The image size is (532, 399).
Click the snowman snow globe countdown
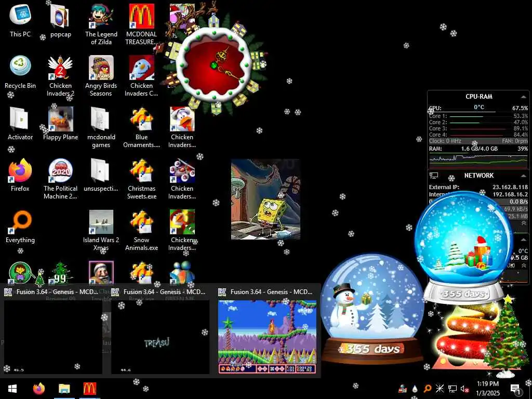[x=372, y=309]
